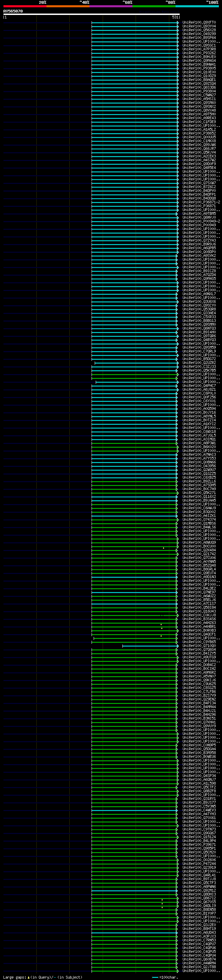Select hit label UniRef100_Q08DP0
222x980 pixels.
[199, 252]
